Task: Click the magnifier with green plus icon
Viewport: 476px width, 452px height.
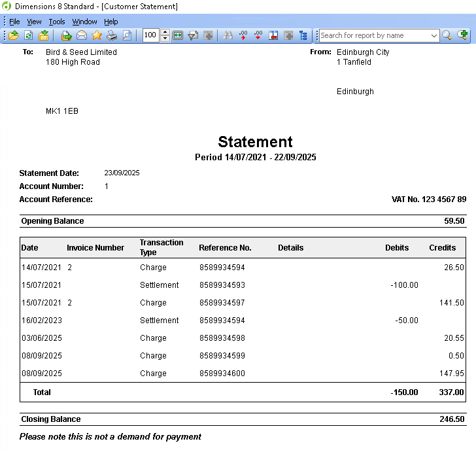Action: [x=463, y=35]
